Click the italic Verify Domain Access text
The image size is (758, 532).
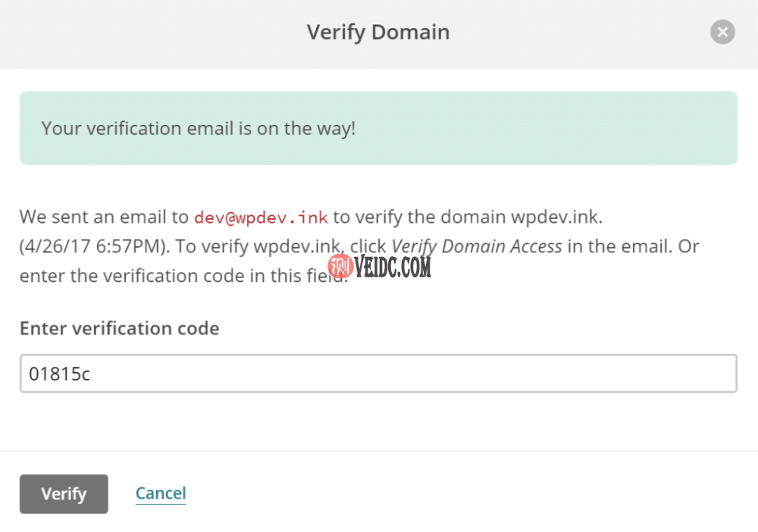(x=477, y=246)
